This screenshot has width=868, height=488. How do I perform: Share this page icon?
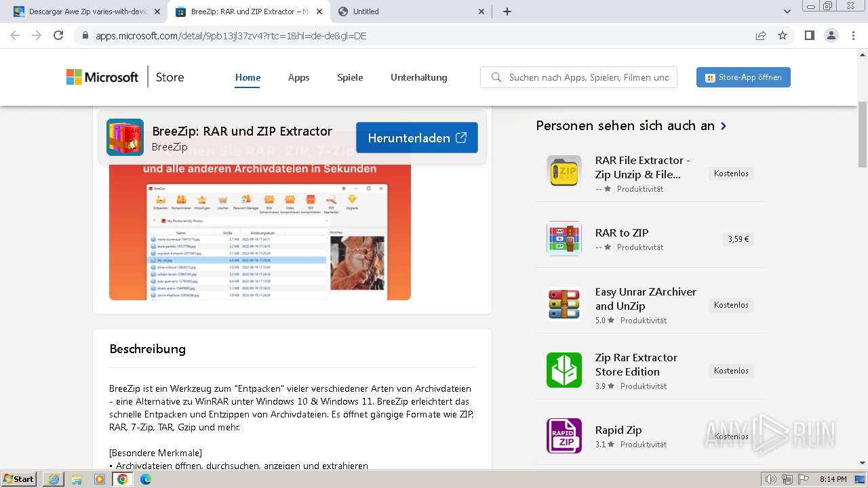coord(761,35)
